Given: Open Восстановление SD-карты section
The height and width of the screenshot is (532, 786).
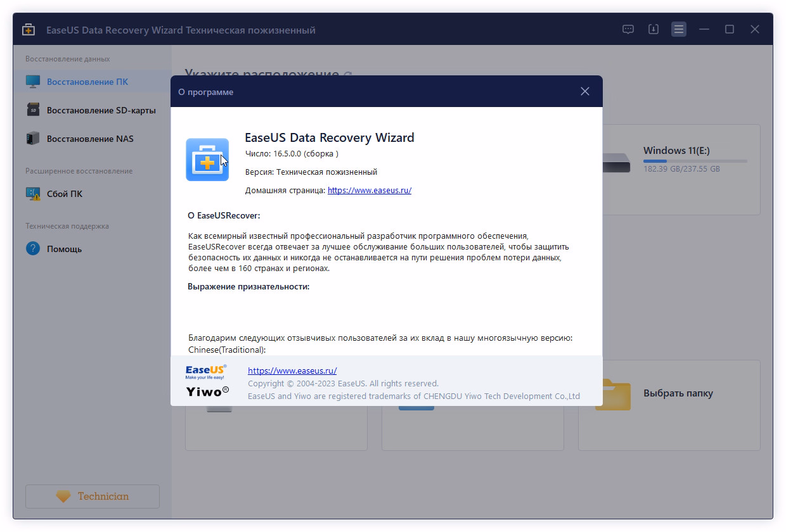Looking at the screenshot, I should (101, 110).
